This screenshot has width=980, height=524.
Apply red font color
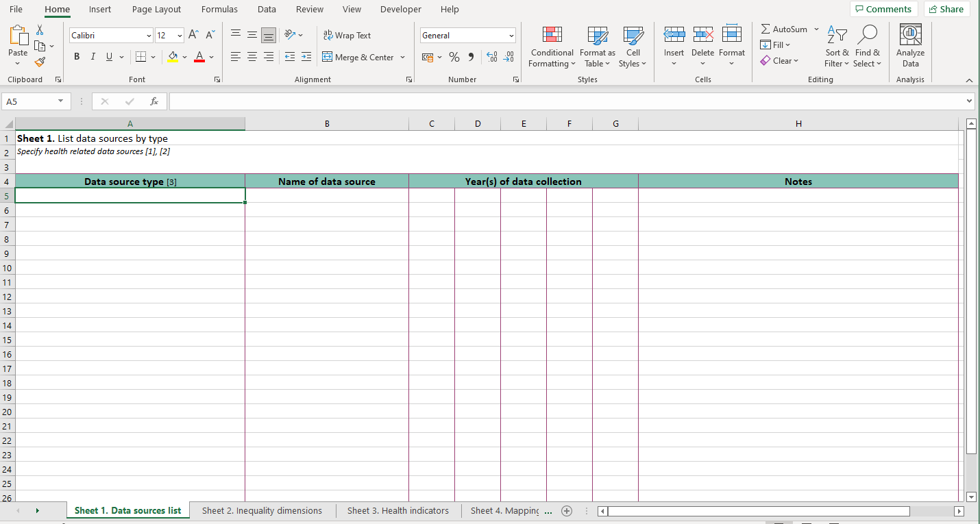[x=199, y=57]
